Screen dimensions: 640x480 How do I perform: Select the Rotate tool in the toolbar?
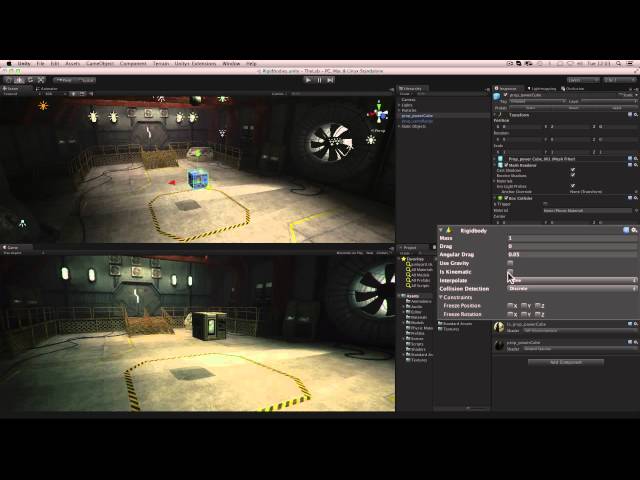tap(30, 80)
